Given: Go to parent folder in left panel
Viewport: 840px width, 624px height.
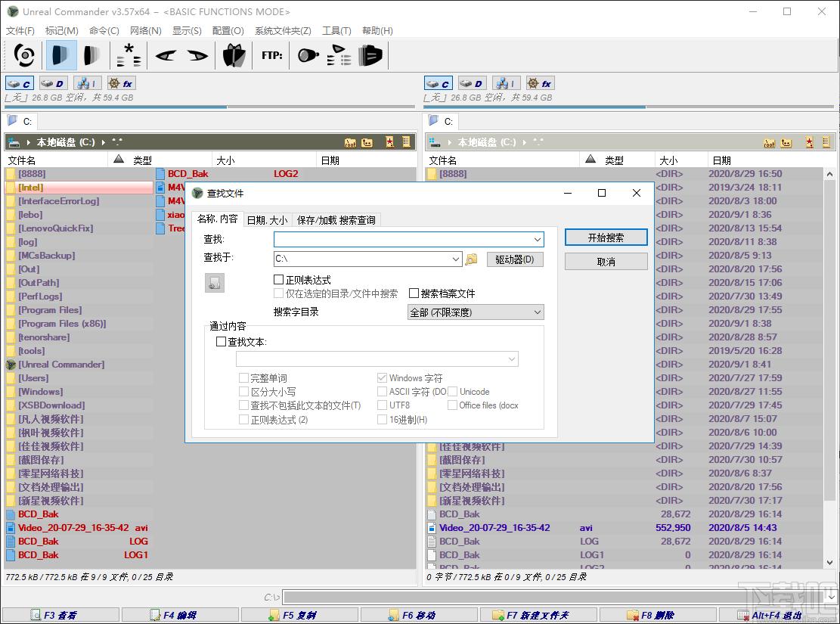Looking at the screenshot, I should coord(367,143).
